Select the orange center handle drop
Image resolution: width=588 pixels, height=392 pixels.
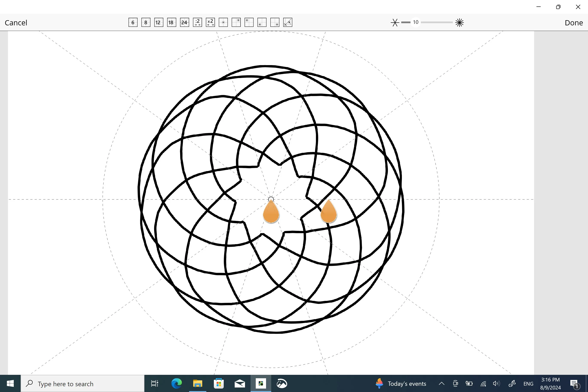(x=271, y=211)
